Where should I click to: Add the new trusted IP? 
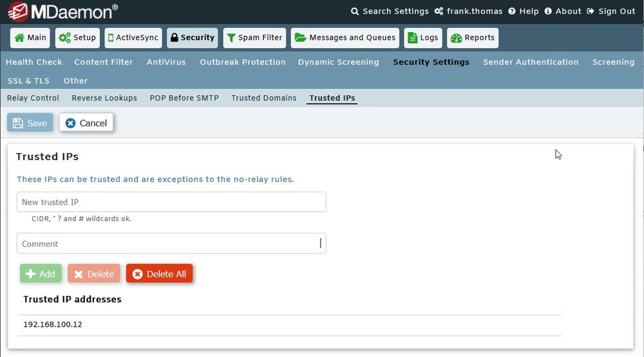pos(41,274)
